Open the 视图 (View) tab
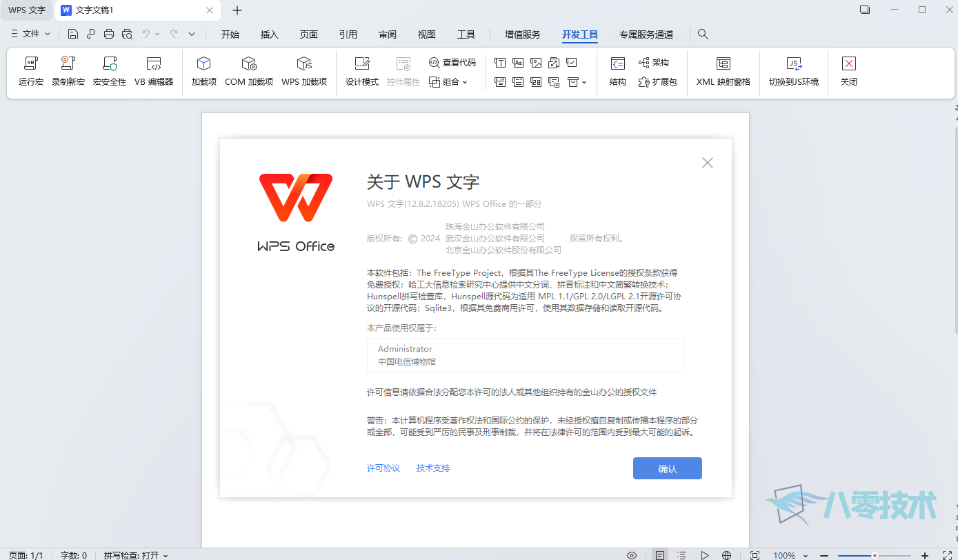This screenshot has width=958, height=560. coord(426,34)
